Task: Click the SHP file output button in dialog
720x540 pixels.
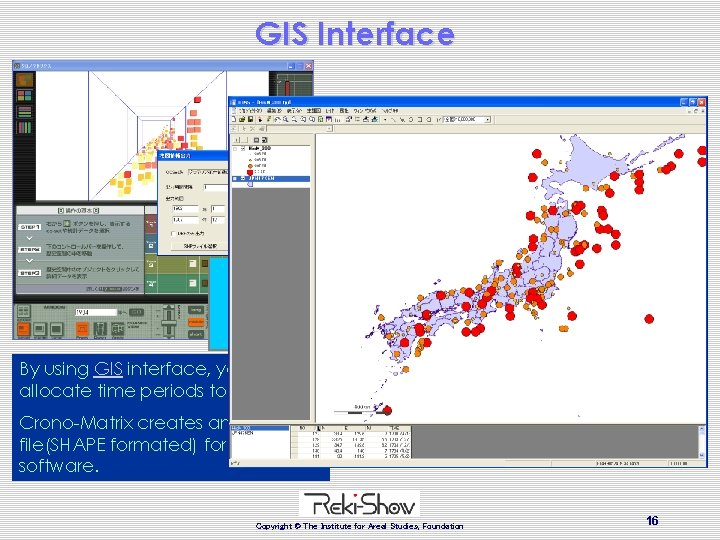Action: click(x=200, y=246)
